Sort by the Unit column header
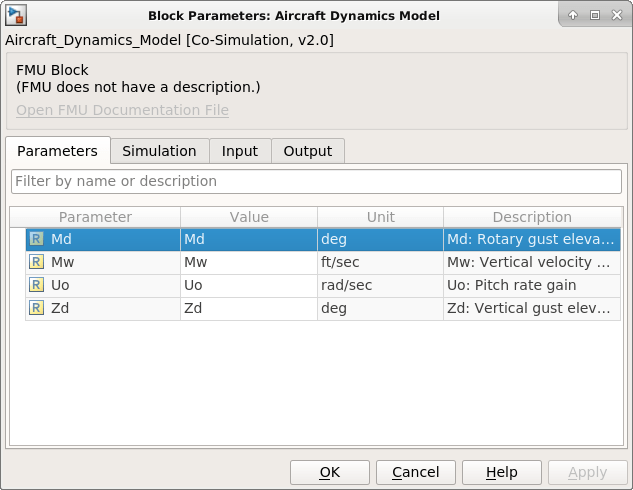This screenshot has width=633, height=490. 380,217
